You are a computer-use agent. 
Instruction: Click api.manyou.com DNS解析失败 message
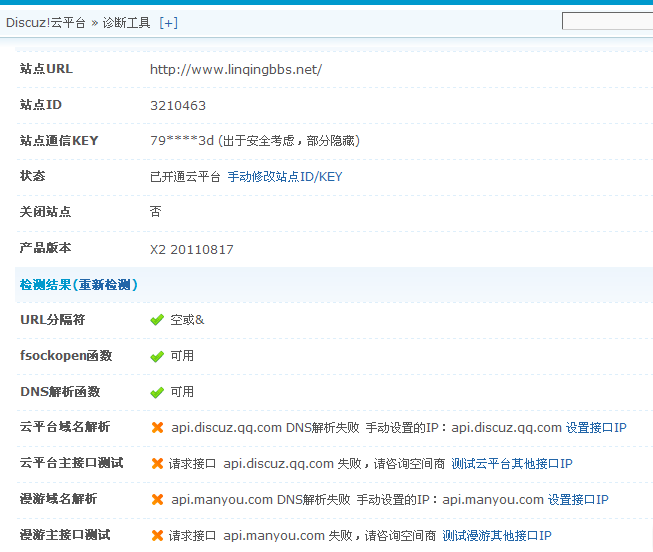261,499
